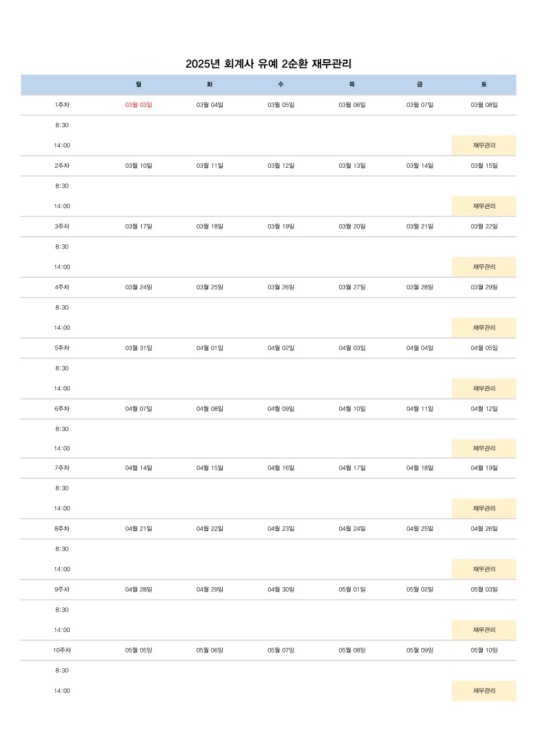Screen dimensions: 535x756
Task: Select the 10주차 row label
Action: point(62,650)
